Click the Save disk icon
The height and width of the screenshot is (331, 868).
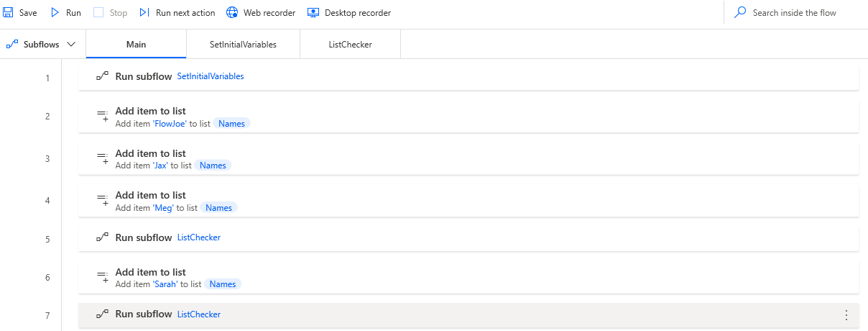click(9, 13)
